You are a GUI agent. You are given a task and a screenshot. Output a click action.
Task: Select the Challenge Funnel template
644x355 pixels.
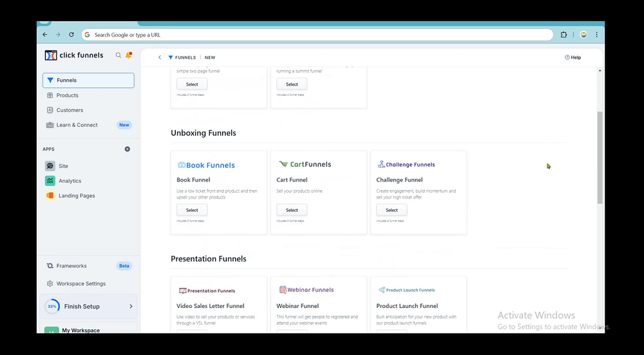(x=392, y=210)
